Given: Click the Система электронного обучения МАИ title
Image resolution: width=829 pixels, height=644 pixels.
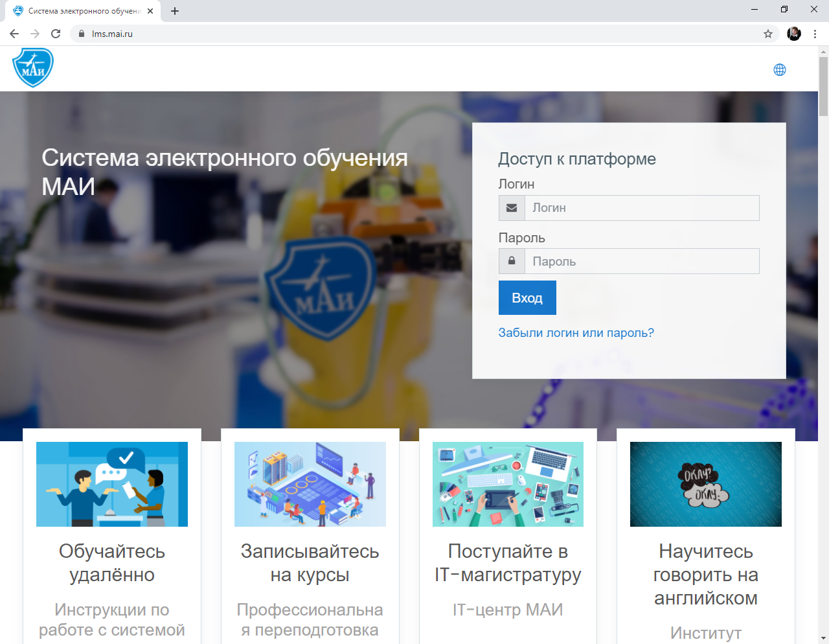Looking at the screenshot, I should click(x=225, y=172).
